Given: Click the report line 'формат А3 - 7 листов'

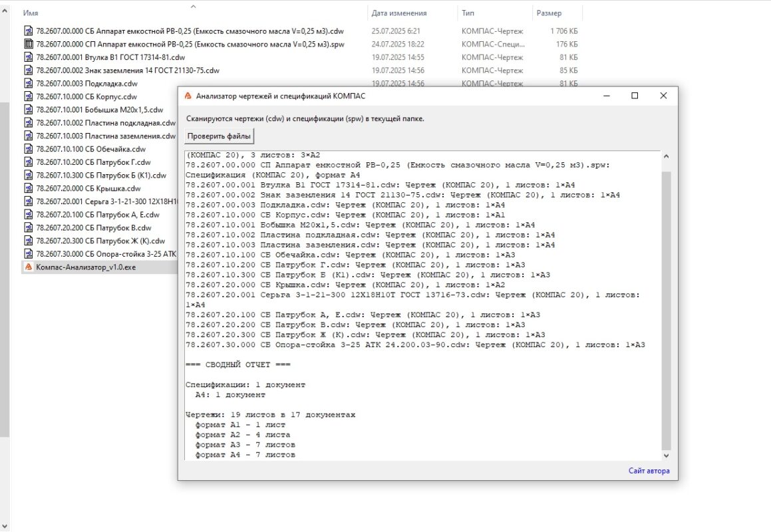Looking at the screenshot, I should 245,444.
